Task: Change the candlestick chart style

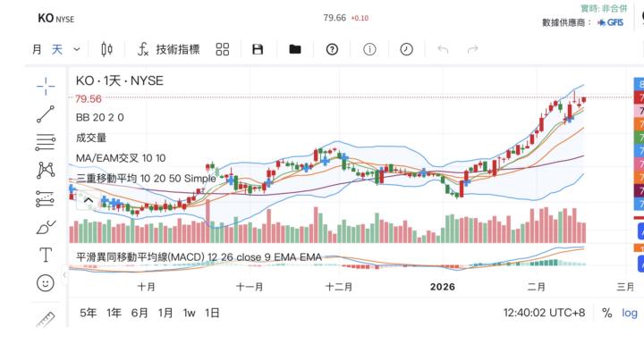Action: [106, 49]
